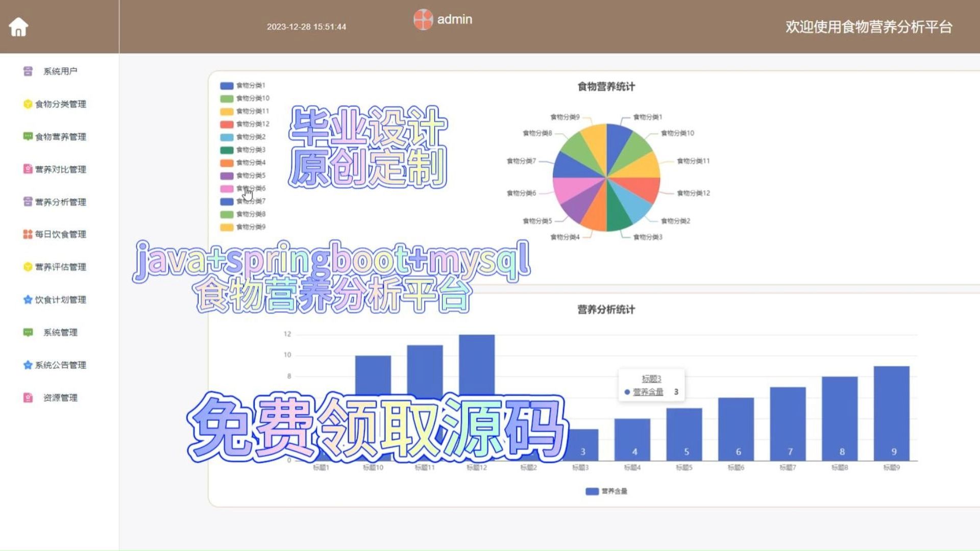The height and width of the screenshot is (551, 980).
Task: Click the 营养分析管理 menu icon
Action: (x=28, y=202)
